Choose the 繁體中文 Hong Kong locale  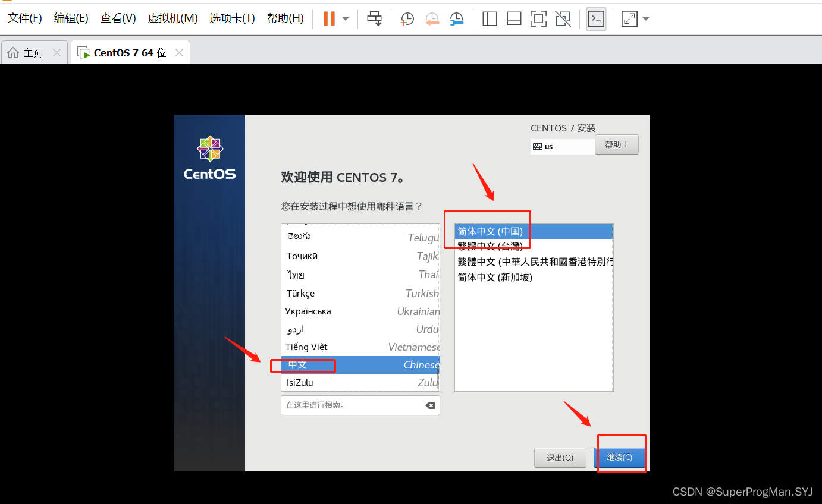[x=534, y=262]
